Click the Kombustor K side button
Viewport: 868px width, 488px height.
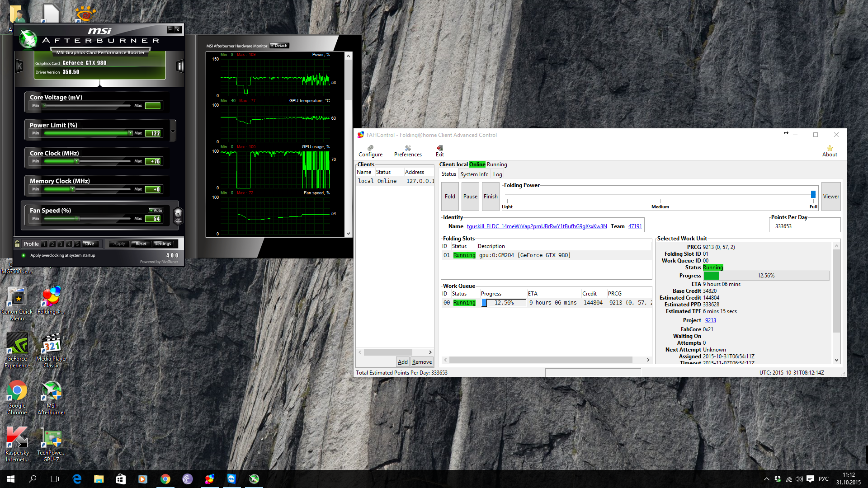click(19, 66)
